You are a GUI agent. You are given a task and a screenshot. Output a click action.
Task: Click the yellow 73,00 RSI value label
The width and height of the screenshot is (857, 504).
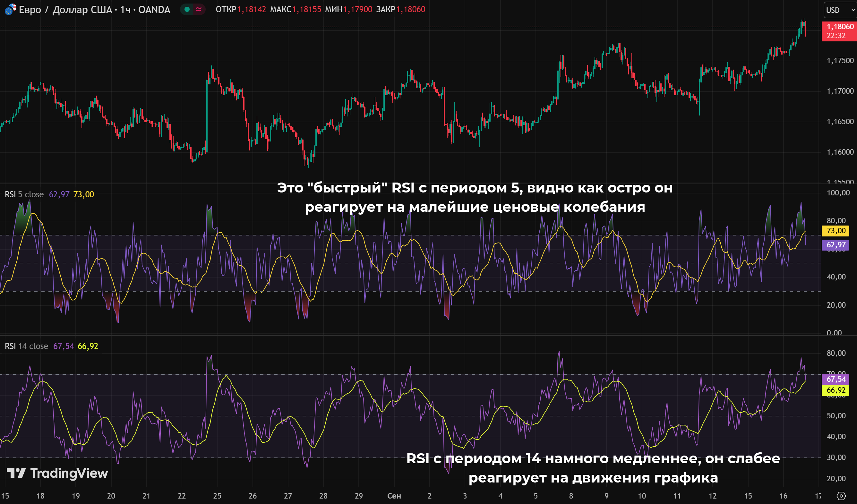(x=836, y=231)
